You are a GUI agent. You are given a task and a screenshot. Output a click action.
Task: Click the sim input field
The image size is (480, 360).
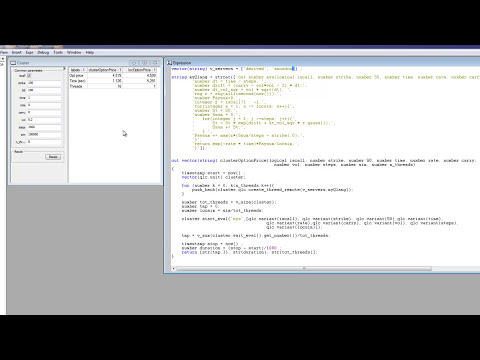pos(44,134)
